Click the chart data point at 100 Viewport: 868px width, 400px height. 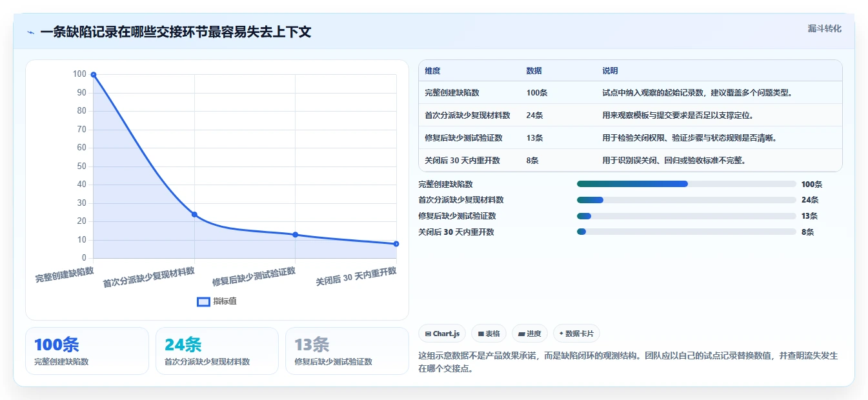tap(94, 75)
